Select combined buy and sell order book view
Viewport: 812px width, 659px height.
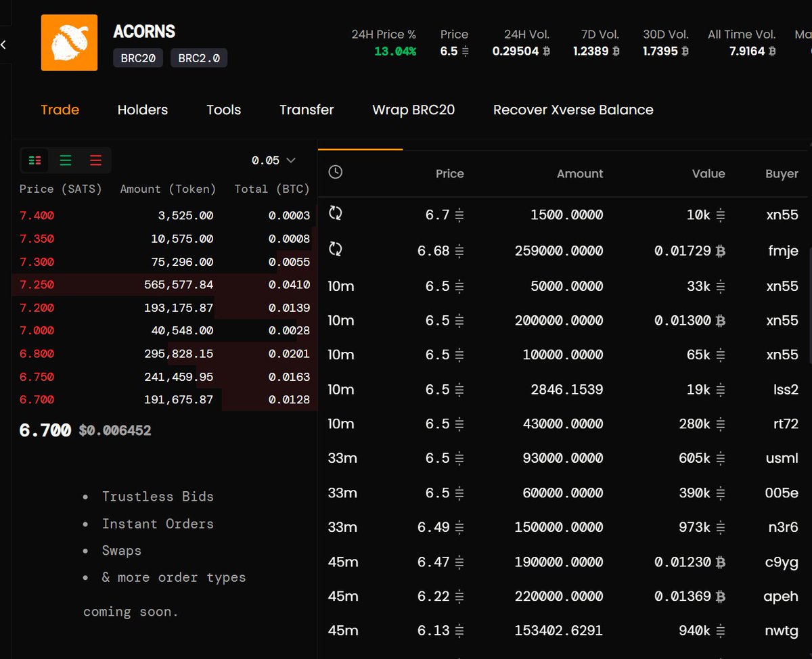tap(35, 160)
